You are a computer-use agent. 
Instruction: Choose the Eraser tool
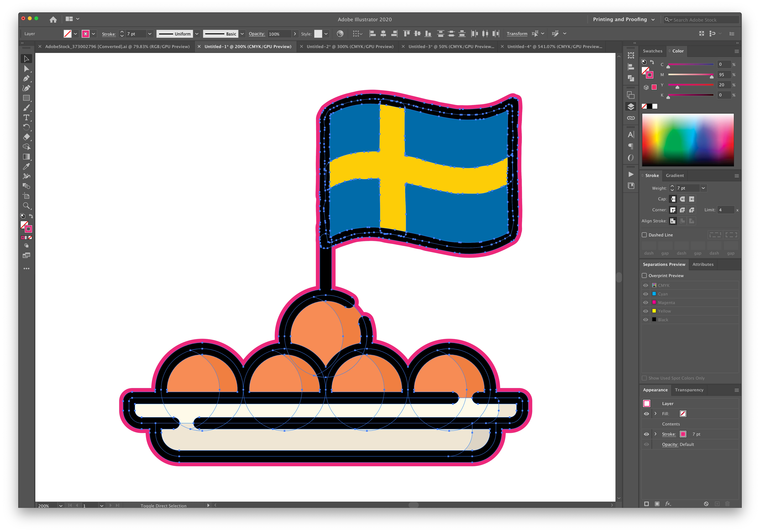[x=26, y=137]
